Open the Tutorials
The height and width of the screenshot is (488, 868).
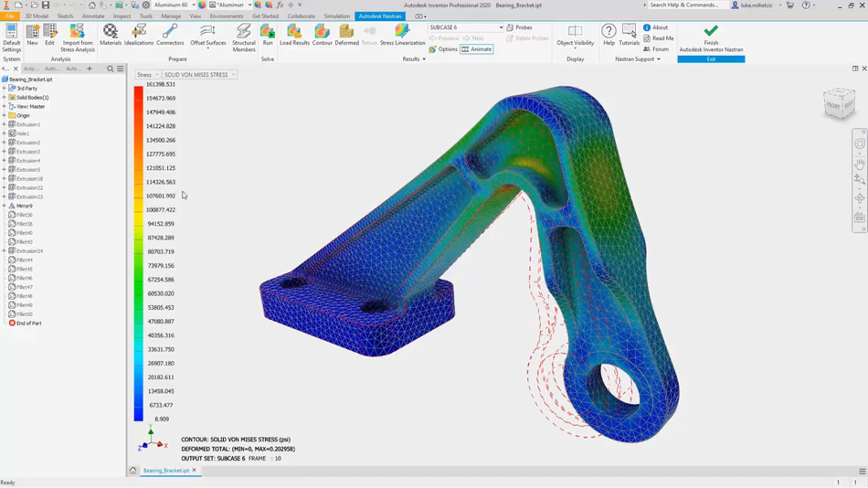(x=629, y=35)
